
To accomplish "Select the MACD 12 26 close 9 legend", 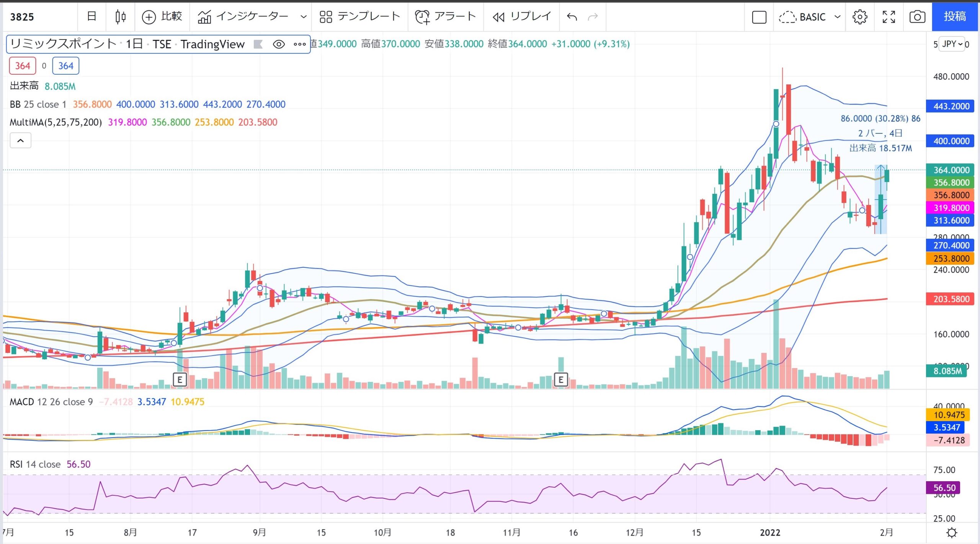I will click(51, 402).
